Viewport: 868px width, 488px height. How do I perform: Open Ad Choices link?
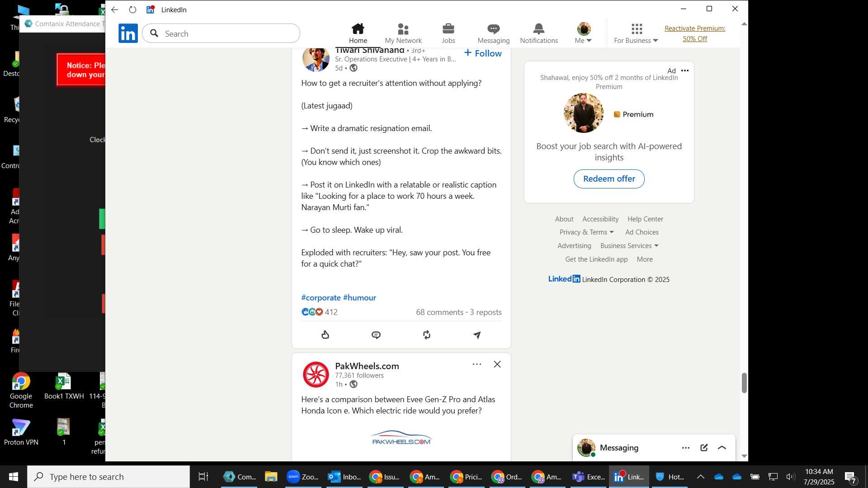tap(642, 232)
